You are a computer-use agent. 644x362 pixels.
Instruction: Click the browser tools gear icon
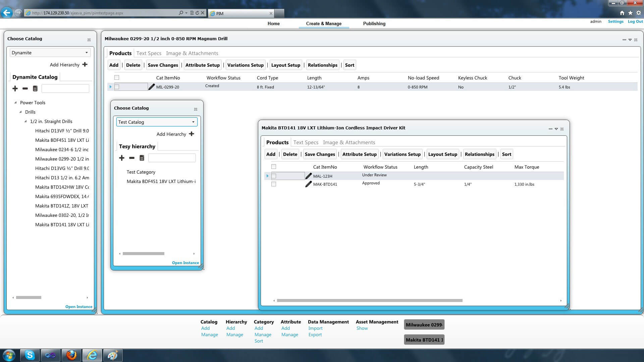[638, 13]
